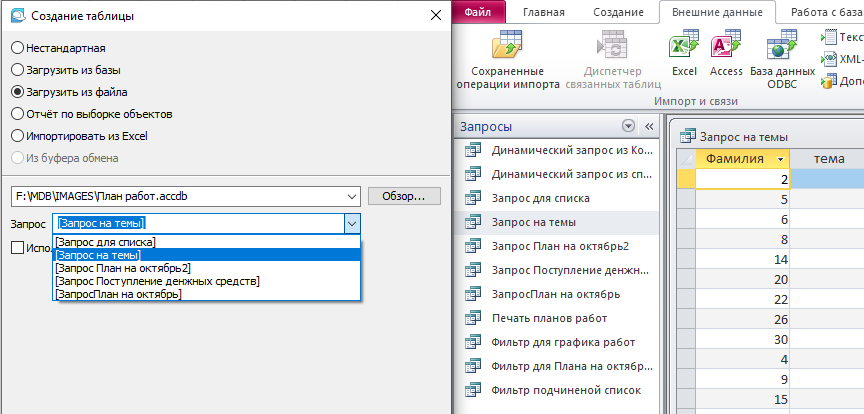This screenshot has height=414, width=864.
Task: Pick [Запрос на темы] in dropdown list
Action: (207, 255)
